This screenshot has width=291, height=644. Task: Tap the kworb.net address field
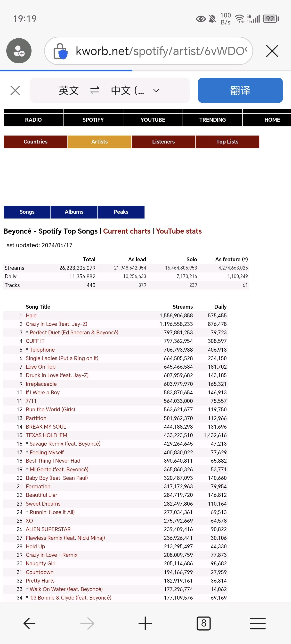(x=148, y=51)
